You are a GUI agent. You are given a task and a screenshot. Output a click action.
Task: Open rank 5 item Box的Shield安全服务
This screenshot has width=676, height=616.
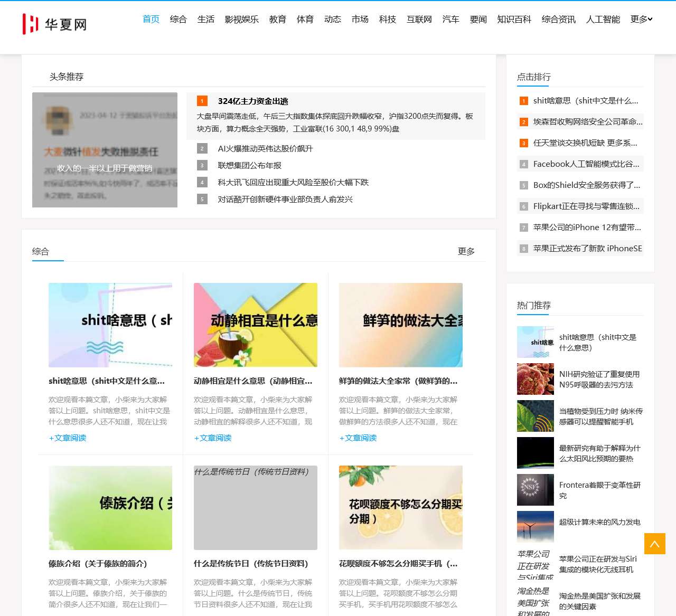587,185
